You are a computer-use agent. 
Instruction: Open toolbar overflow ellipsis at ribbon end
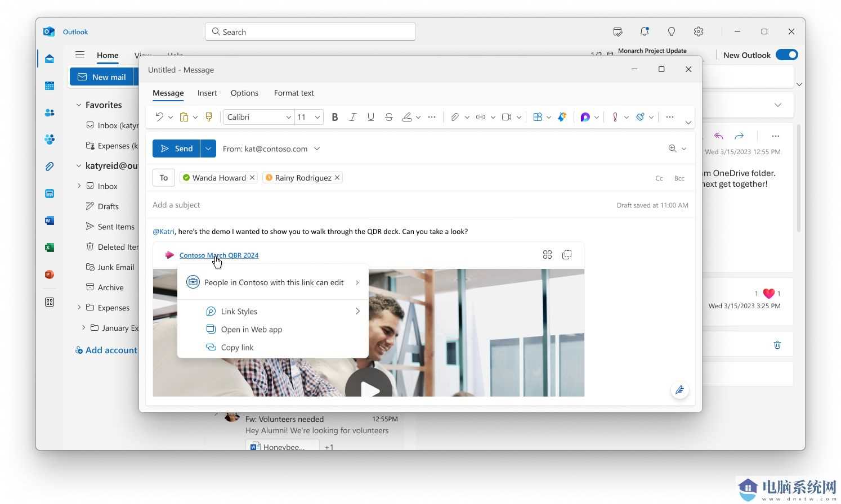(x=670, y=117)
